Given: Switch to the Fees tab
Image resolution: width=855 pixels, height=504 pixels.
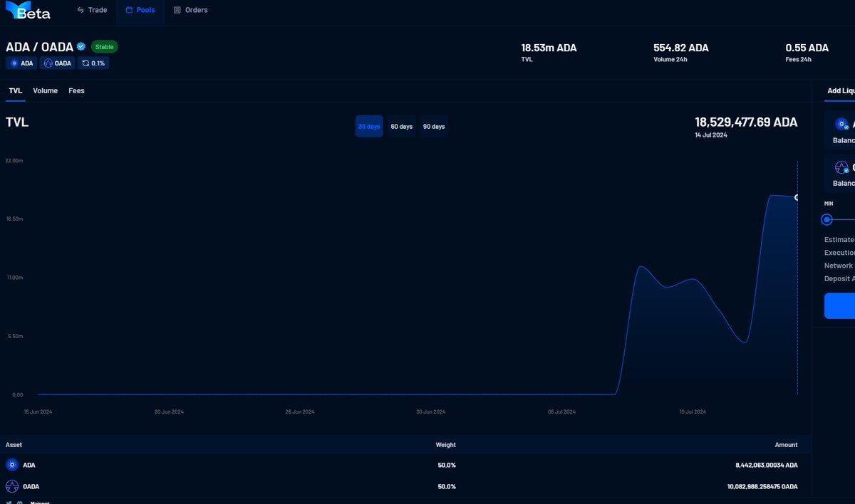Looking at the screenshot, I should click(x=76, y=90).
